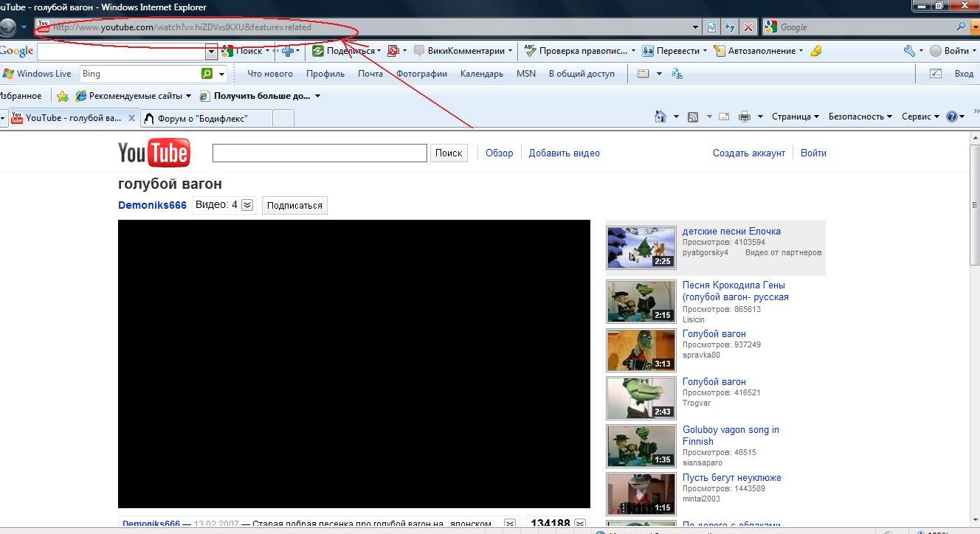Open Добавить видео link
980x534 pixels.
(565, 153)
